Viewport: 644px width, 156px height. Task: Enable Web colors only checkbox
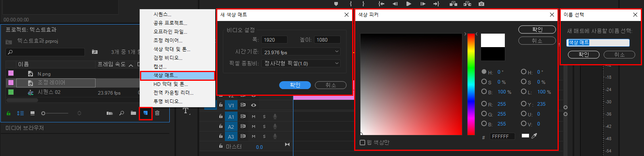[x=362, y=143]
